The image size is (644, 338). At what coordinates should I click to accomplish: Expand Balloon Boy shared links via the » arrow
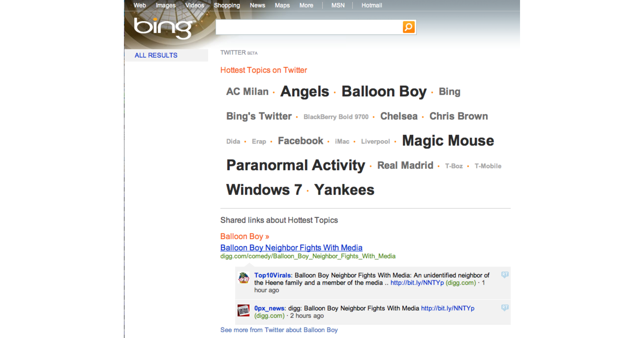pyautogui.click(x=267, y=236)
